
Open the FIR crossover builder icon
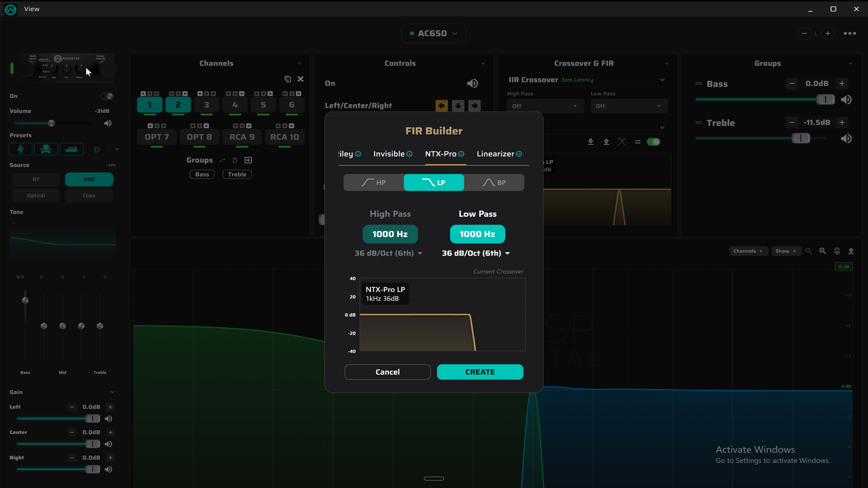click(622, 142)
